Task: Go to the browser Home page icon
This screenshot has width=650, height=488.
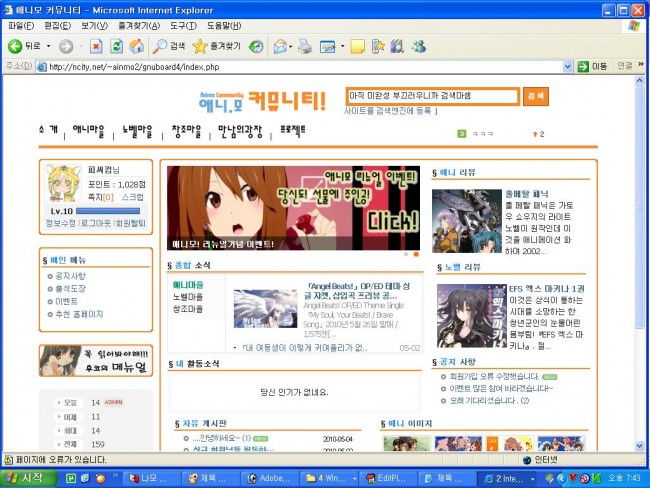Action: pyautogui.click(x=136, y=46)
